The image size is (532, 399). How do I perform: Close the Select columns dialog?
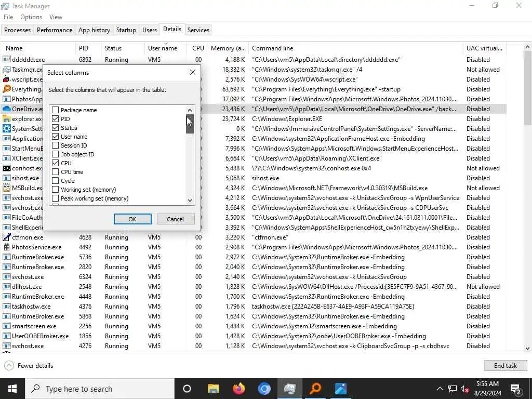[193, 72]
